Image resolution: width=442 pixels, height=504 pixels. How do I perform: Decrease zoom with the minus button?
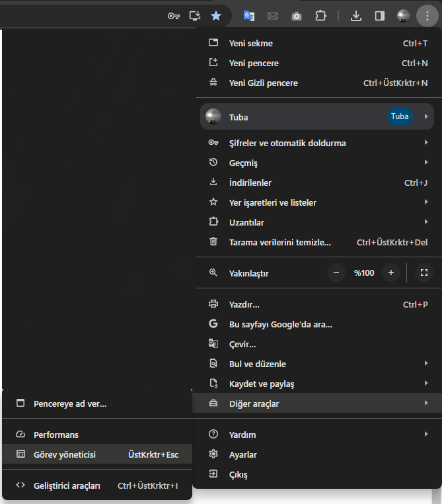pos(336,273)
